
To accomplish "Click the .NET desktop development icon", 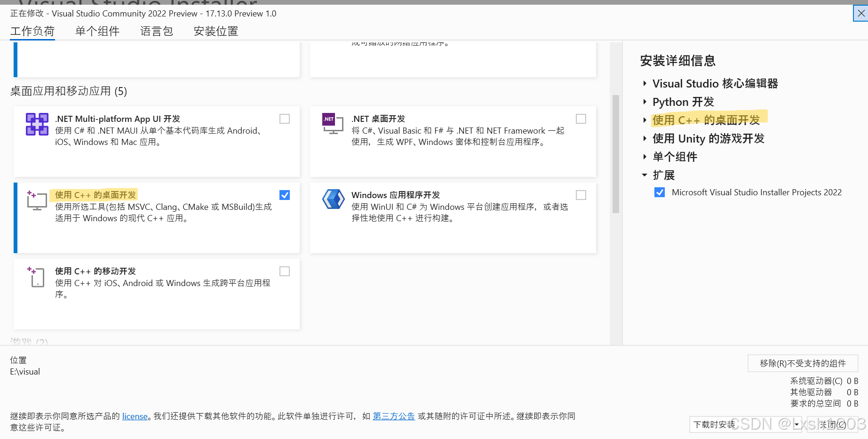I will 333,124.
